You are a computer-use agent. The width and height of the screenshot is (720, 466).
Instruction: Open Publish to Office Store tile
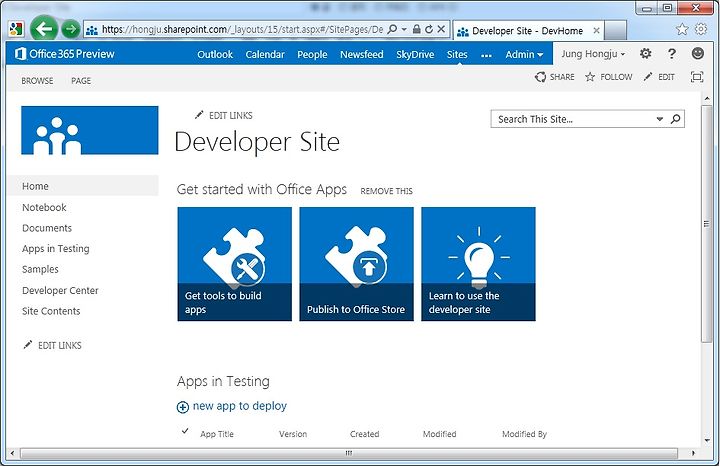pos(356,264)
